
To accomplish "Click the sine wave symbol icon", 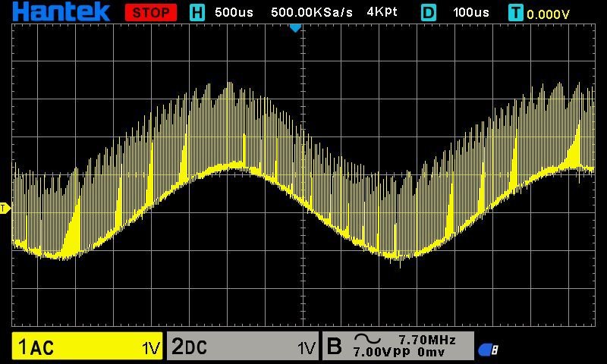I will 367,339.
